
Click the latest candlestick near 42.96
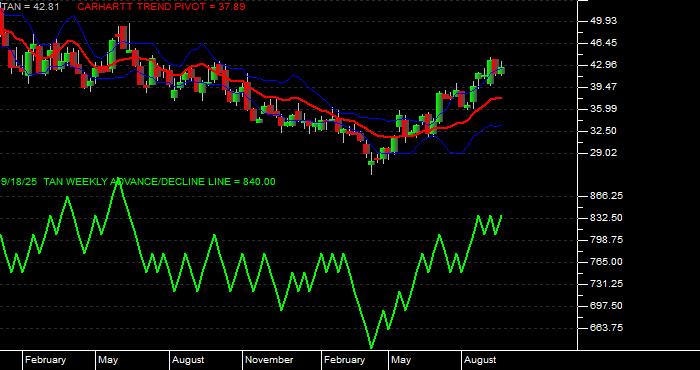501,69
